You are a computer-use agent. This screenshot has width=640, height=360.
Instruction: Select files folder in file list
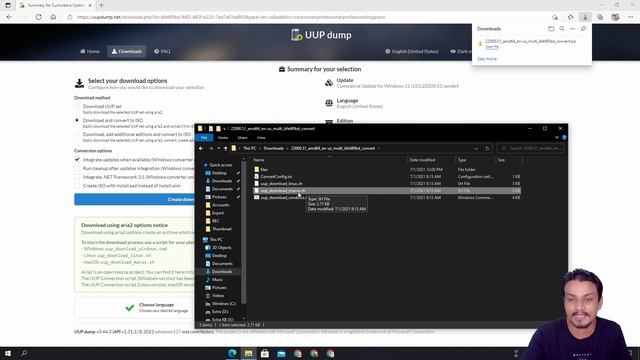[264, 169]
